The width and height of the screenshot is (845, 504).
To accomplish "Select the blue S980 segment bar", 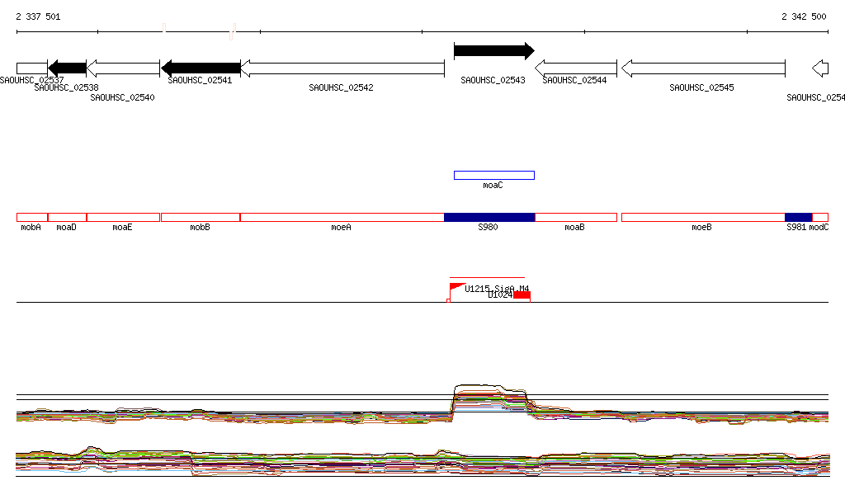I will tap(489, 217).
